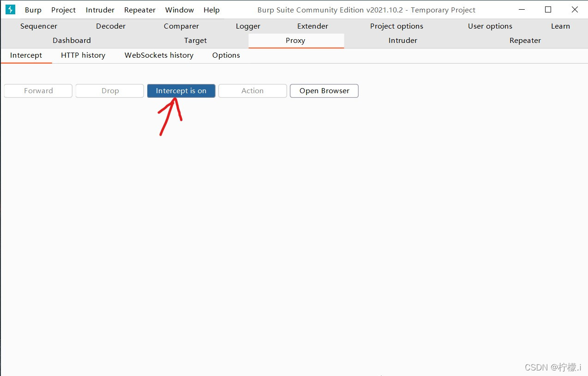Switch to the Extender tab
This screenshot has width=588, height=376.
[x=313, y=26]
